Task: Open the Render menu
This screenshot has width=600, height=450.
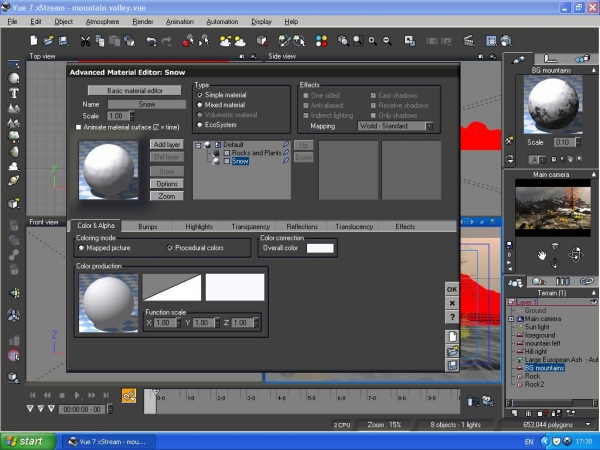Action: pyautogui.click(x=143, y=21)
